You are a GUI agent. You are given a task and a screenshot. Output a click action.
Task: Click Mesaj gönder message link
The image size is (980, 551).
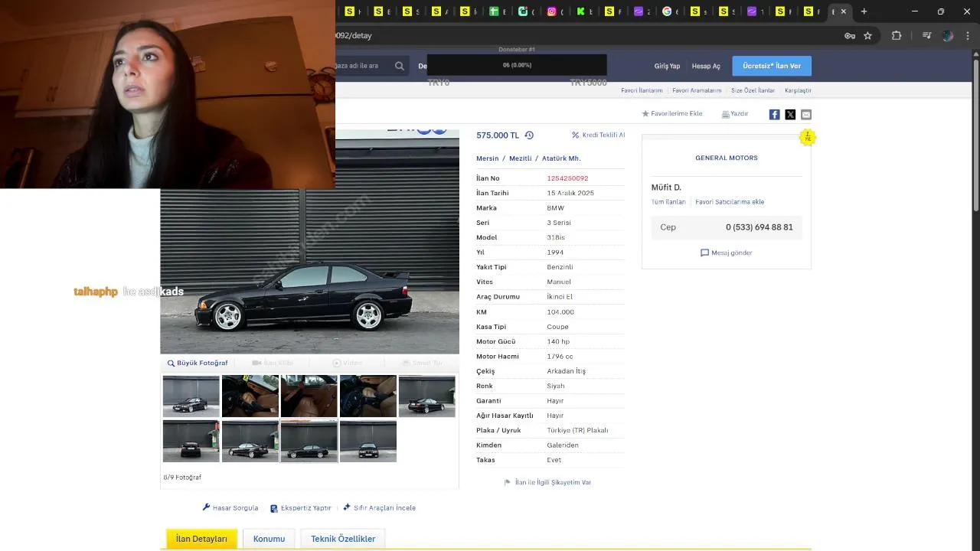pos(727,253)
